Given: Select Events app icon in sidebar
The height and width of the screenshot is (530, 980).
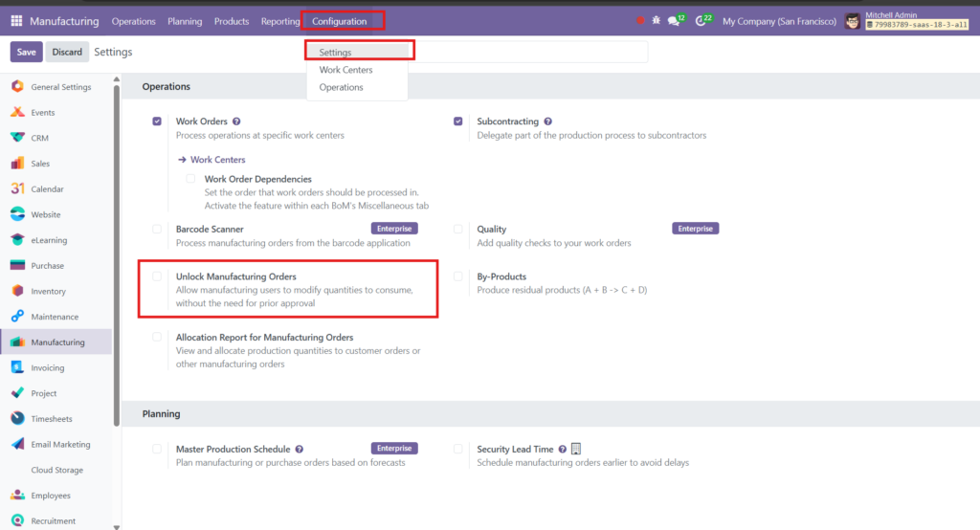Looking at the screenshot, I should [x=17, y=112].
